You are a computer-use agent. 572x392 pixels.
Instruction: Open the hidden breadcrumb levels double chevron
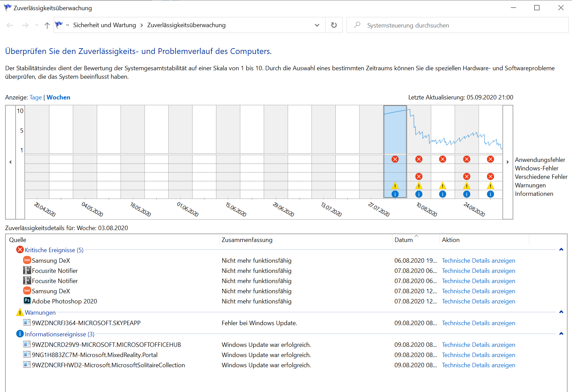tap(68, 25)
